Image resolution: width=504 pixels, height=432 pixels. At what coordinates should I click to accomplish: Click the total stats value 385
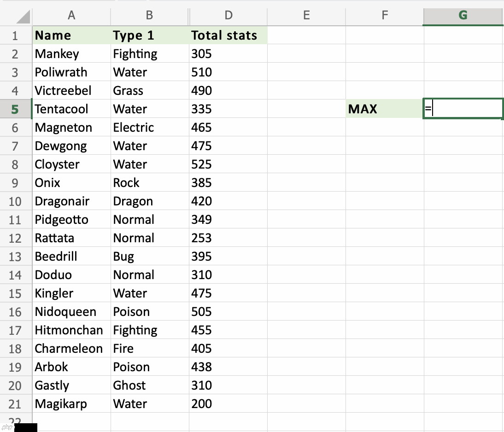click(x=228, y=183)
